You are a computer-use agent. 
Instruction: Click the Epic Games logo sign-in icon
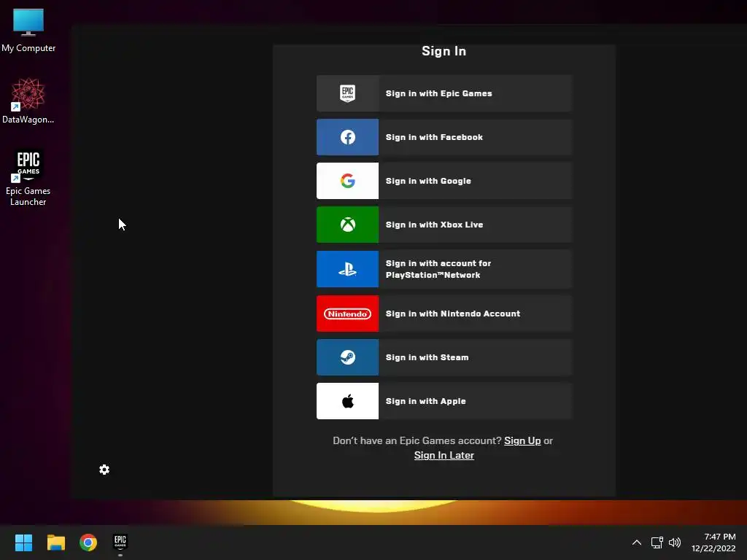[x=347, y=93]
